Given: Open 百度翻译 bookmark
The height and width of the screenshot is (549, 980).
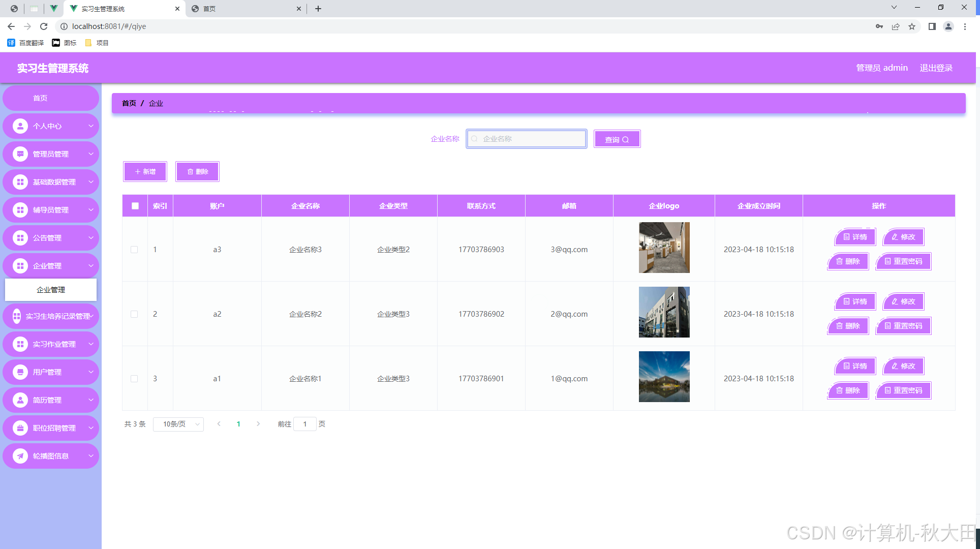Looking at the screenshot, I should pyautogui.click(x=25, y=43).
